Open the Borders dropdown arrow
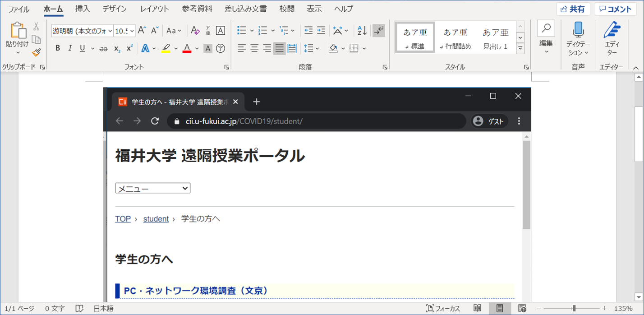 (x=364, y=48)
